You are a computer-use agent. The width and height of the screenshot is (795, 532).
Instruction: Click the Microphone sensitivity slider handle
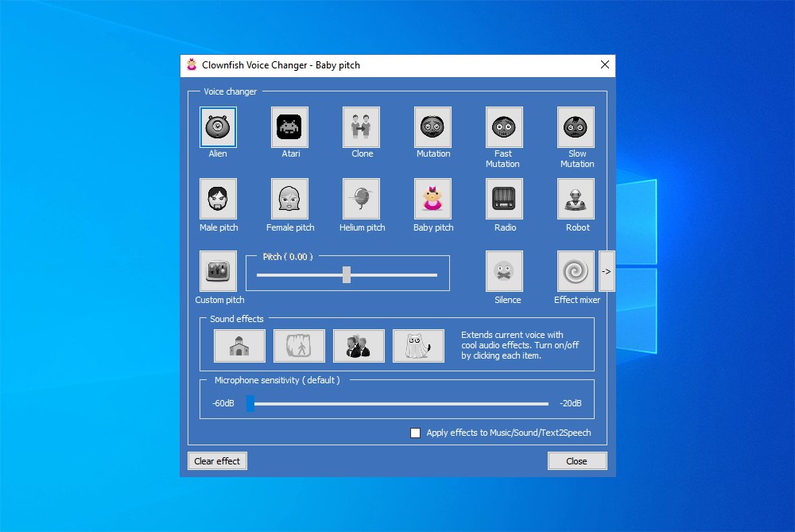coord(250,404)
